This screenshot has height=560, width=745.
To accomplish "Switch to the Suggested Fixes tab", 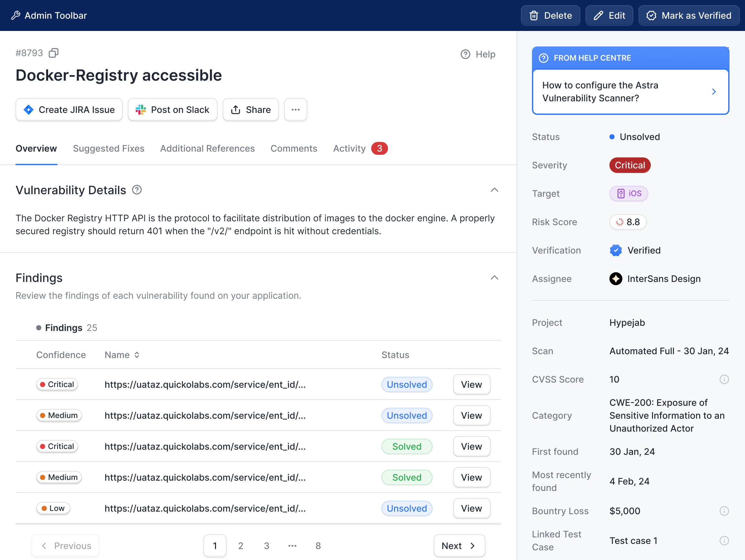I will tap(108, 148).
